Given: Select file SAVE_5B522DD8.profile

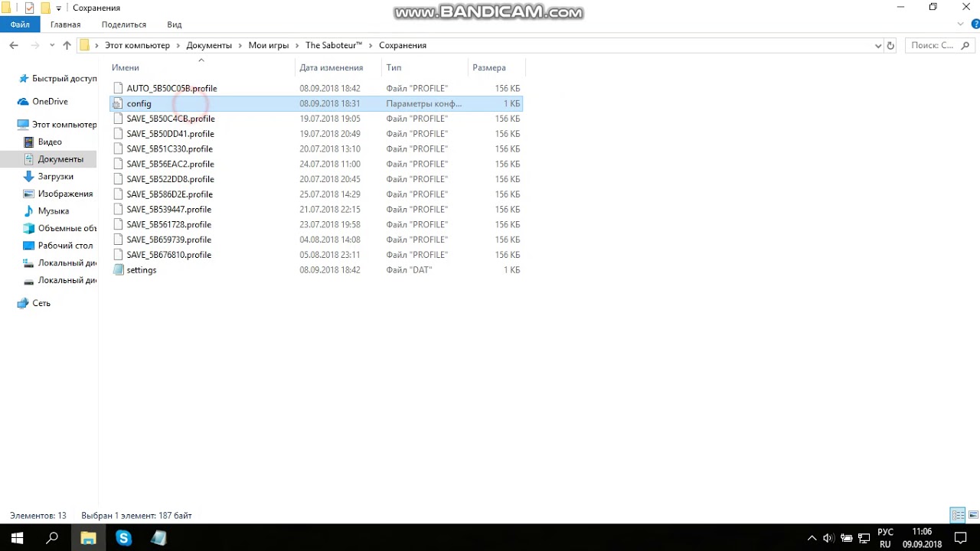Looking at the screenshot, I should tap(170, 179).
